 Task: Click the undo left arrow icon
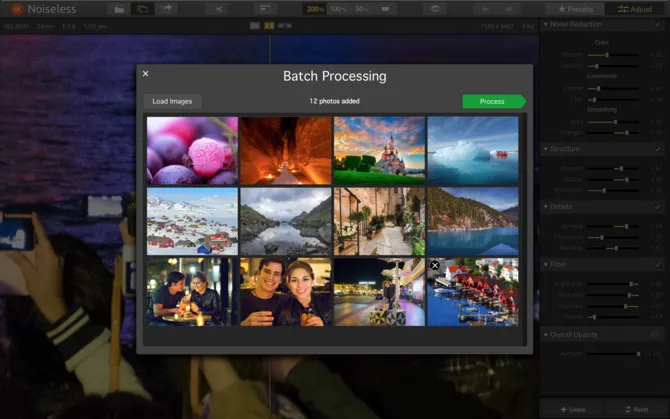pyautogui.click(x=483, y=8)
